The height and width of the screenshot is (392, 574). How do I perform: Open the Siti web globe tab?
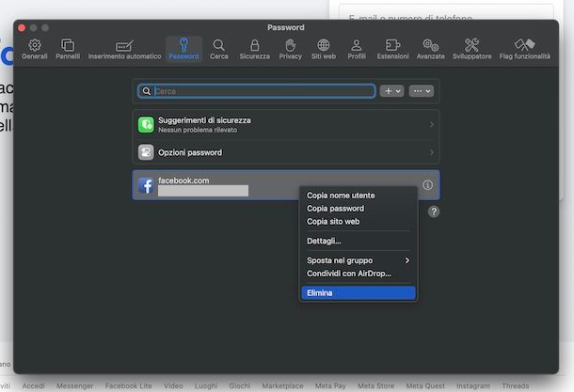tap(324, 49)
